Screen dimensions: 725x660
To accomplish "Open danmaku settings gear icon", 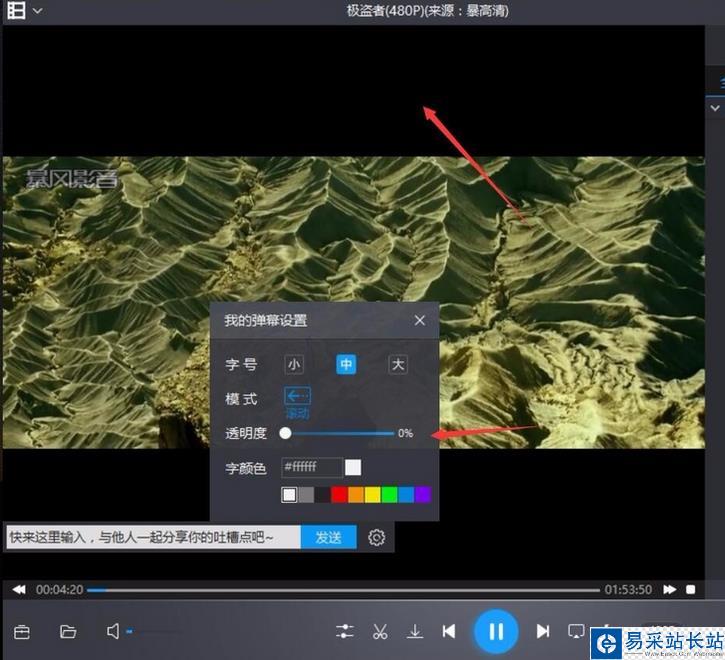I will click(x=376, y=537).
